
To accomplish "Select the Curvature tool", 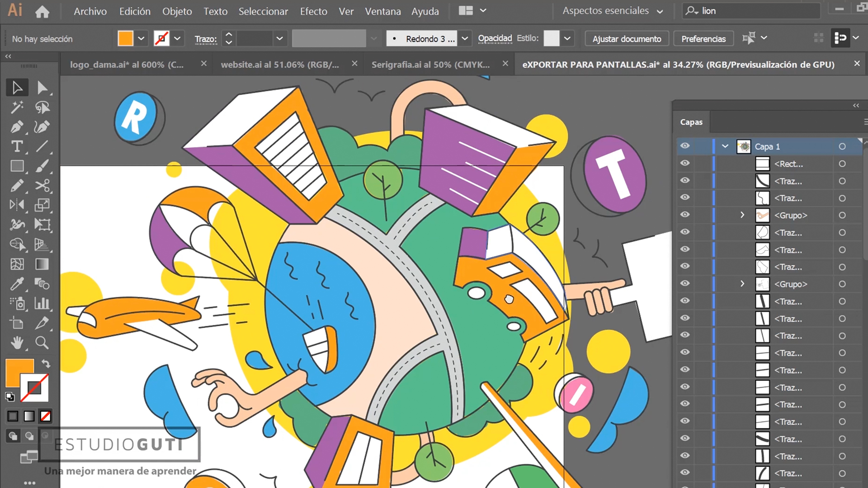I will tap(42, 127).
